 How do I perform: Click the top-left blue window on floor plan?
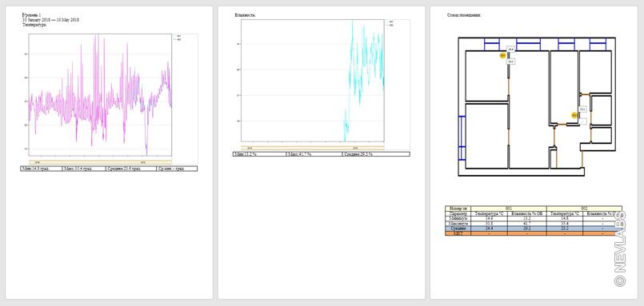point(492,44)
